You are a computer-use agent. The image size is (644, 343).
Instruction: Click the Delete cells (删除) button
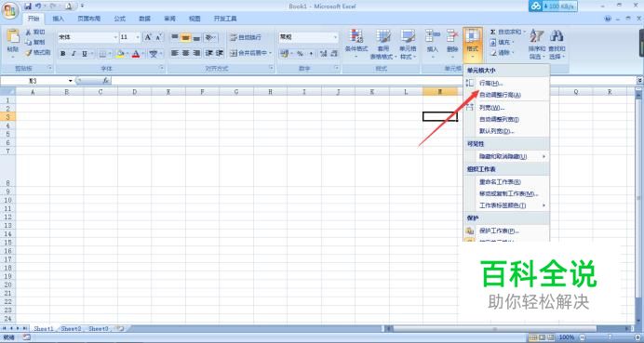[452, 45]
